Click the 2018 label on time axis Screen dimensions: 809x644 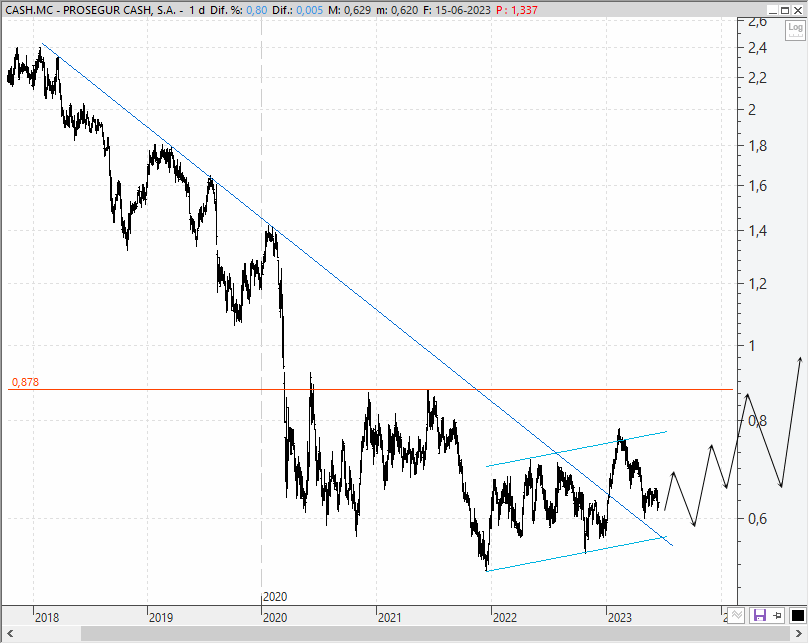click(47, 618)
